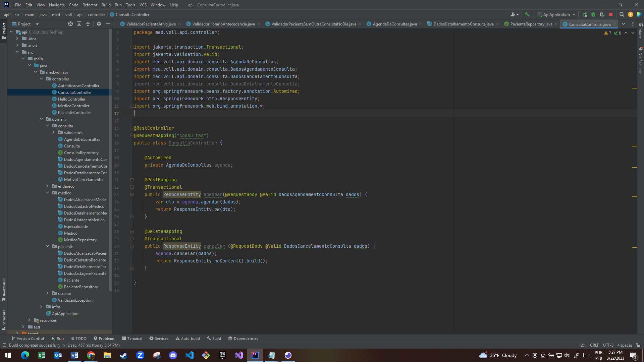644x362 pixels.
Task: Click the CRLF line separator setting
Action: tap(594, 345)
